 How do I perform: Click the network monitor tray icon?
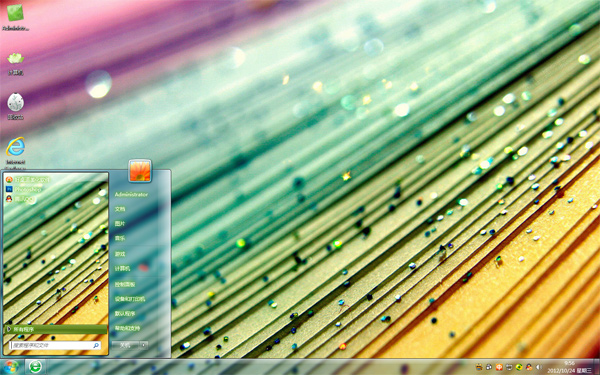[509, 367]
